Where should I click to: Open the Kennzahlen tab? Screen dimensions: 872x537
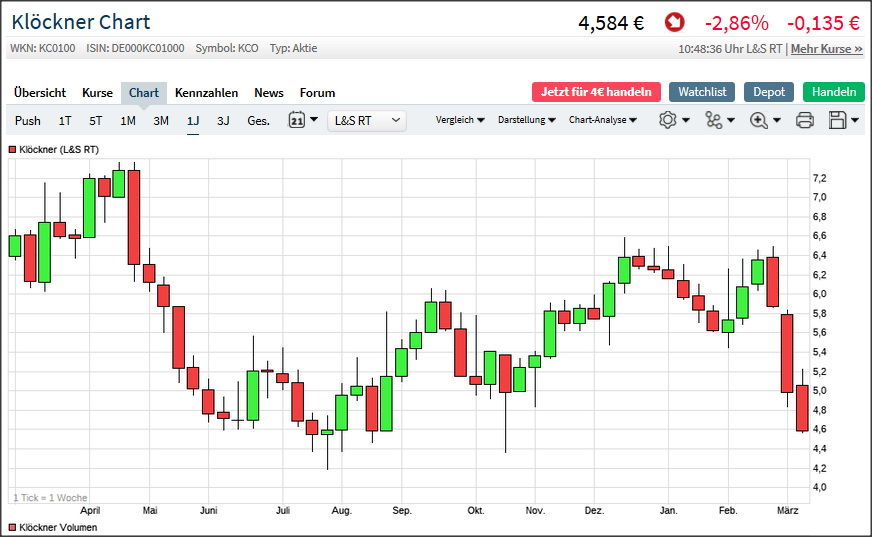pos(206,93)
